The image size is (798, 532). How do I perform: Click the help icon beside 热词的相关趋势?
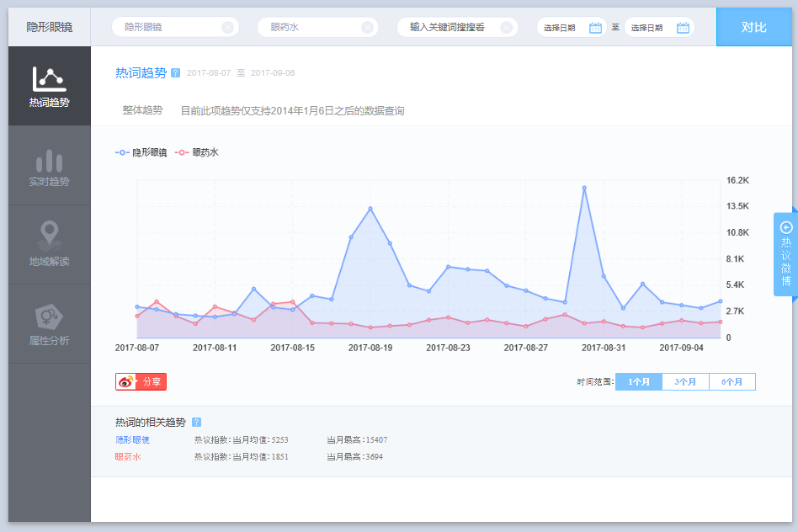[196, 423]
